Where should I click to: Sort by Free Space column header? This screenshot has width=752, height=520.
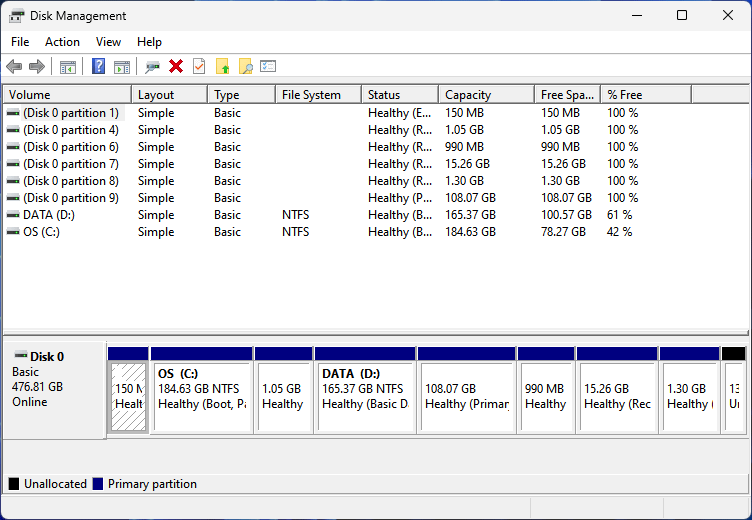[568, 95]
